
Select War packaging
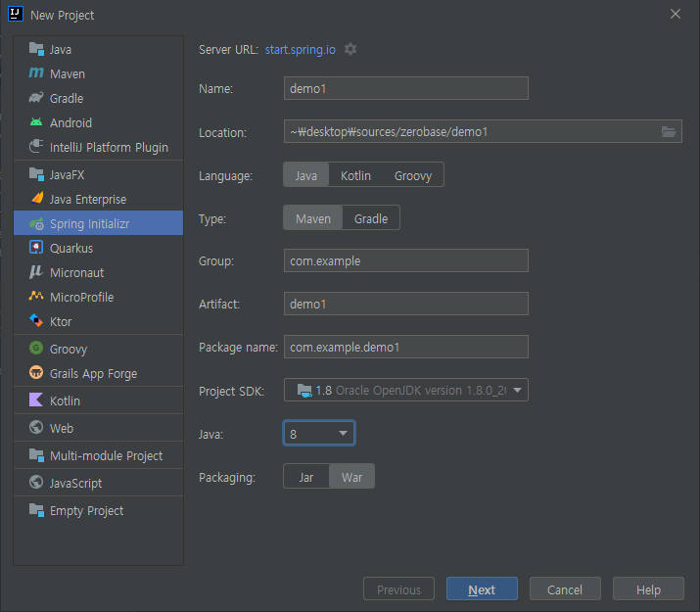pos(351,477)
